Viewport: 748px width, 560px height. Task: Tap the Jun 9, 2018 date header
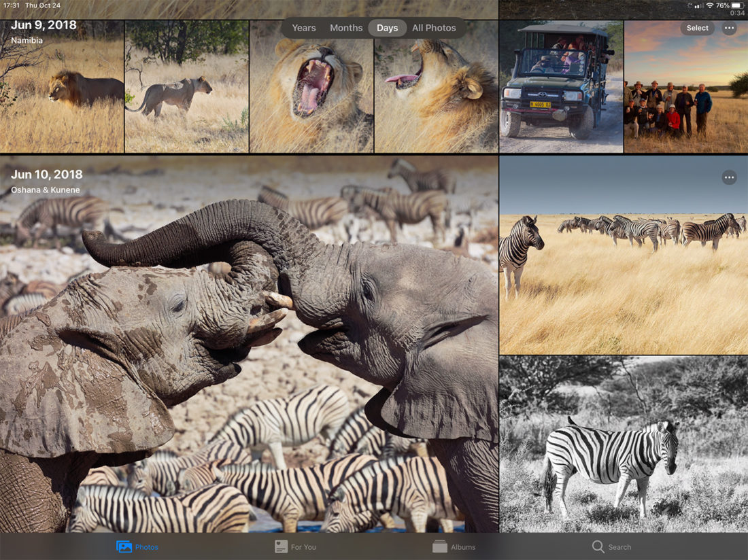(x=44, y=26)
